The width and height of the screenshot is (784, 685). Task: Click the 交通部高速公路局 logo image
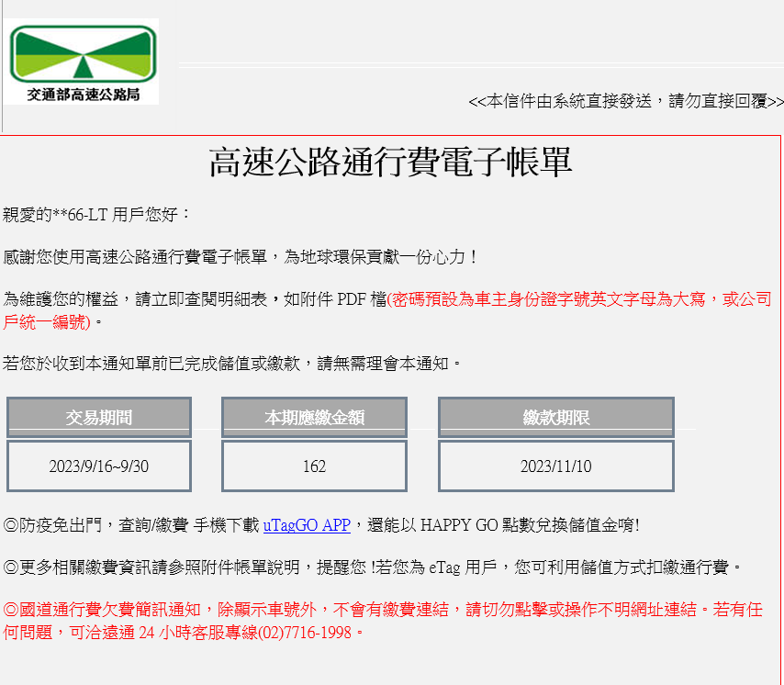click(82, 62)
